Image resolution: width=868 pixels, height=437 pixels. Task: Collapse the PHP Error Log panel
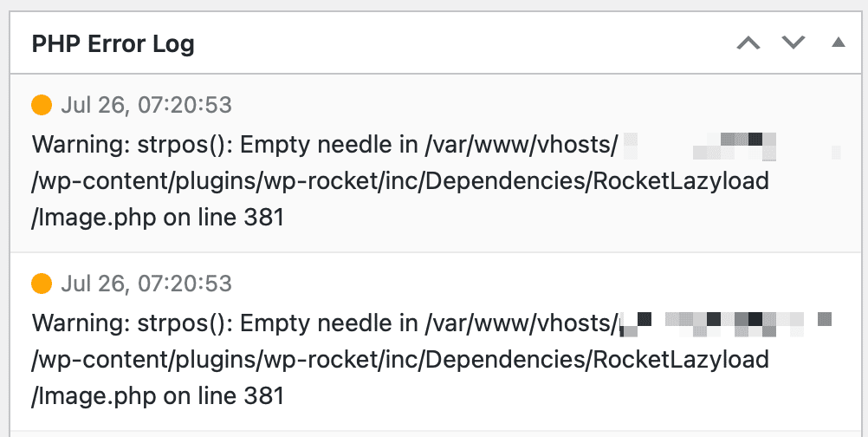839,42
